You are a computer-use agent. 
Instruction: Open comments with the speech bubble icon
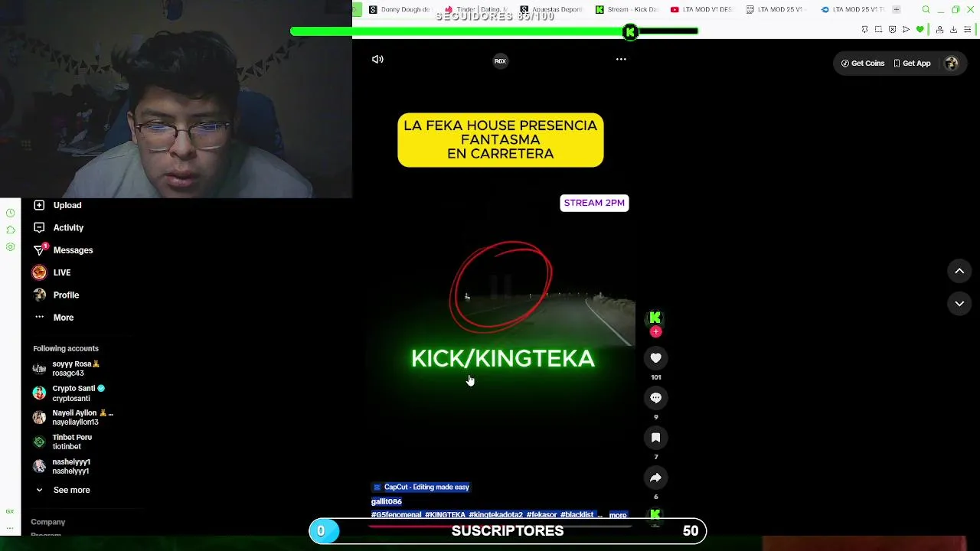[x=655, y=397]
